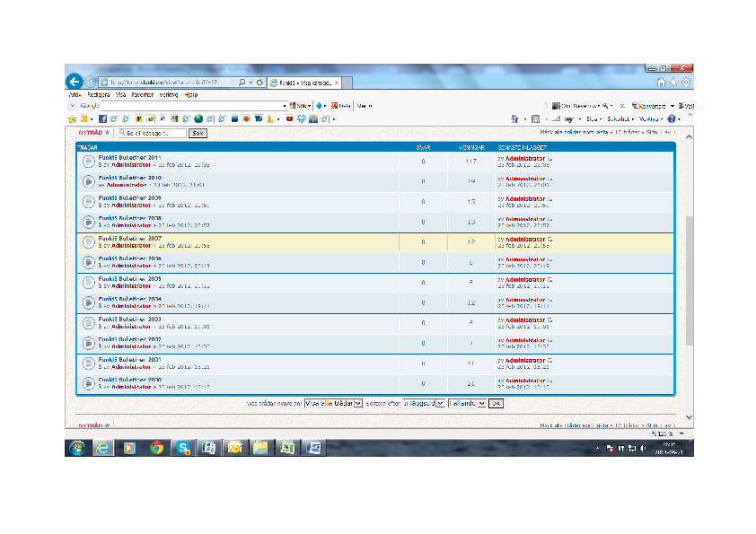756x534 pixels.
Task: Refresh the page with the reload icon
Action: [259, 83]
